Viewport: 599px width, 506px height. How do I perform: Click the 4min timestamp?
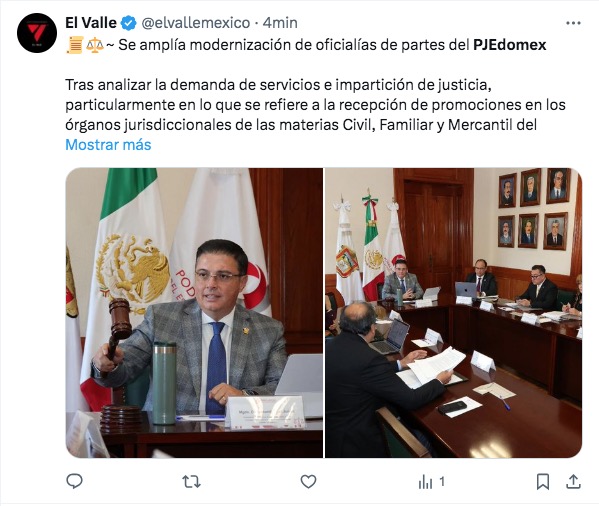280,23
